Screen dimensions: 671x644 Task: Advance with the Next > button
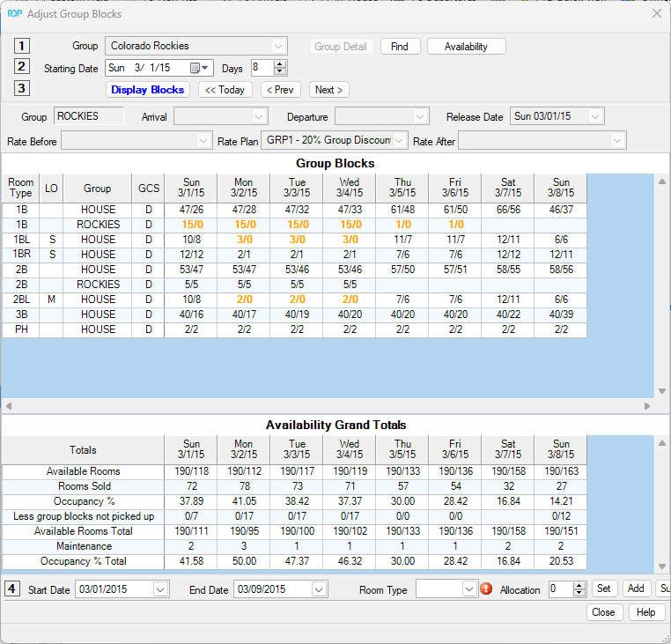[x=328, y=90]
